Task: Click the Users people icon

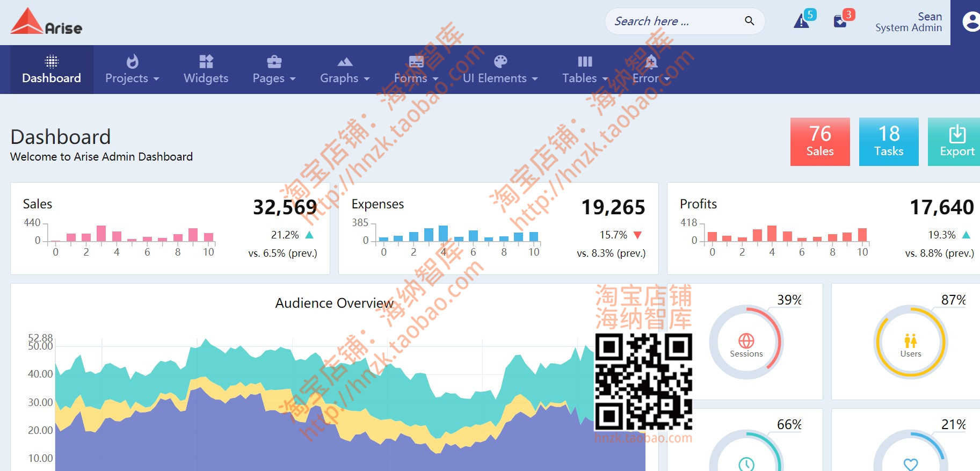Action: pyautogui.click(x=911, y=340)
